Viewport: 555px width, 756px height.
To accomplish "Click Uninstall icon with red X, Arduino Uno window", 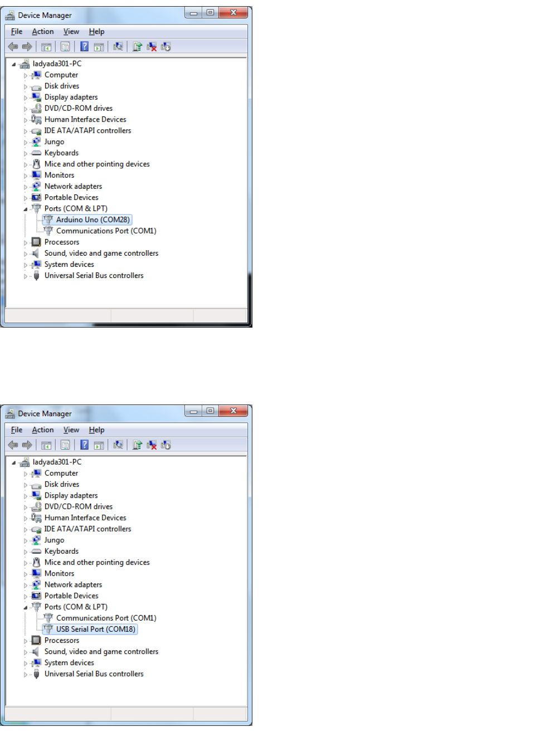I will click(152, 47).
